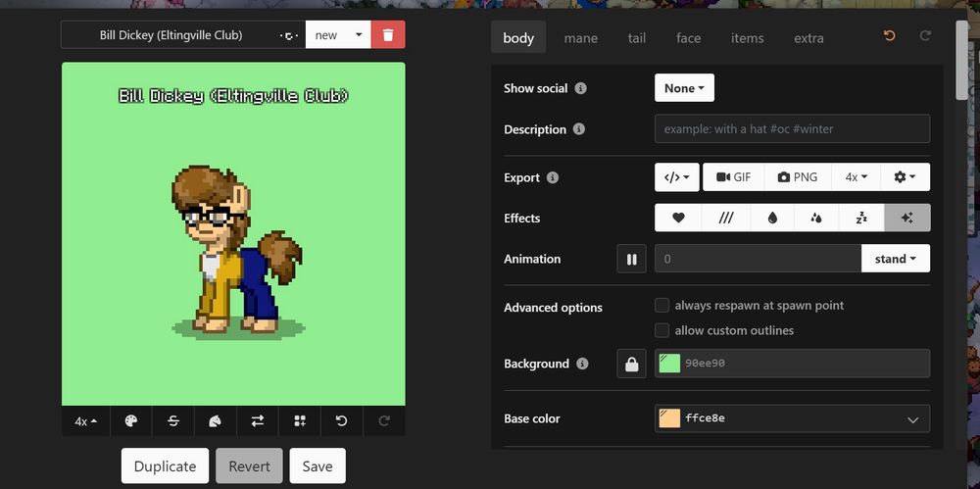Click the undo arrow beside the tabs
The width and height of the screenshot is (980, 489).
[x=889, y=36]
